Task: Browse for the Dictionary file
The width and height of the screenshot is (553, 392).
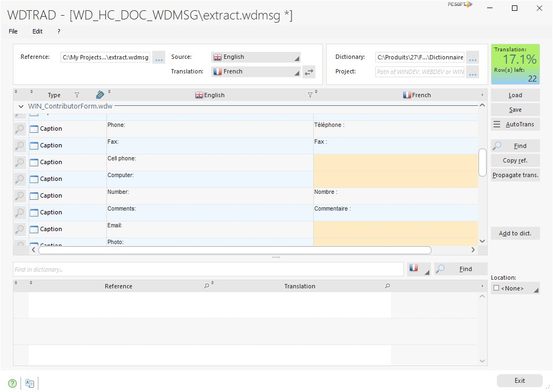Action: pos(473,57)
